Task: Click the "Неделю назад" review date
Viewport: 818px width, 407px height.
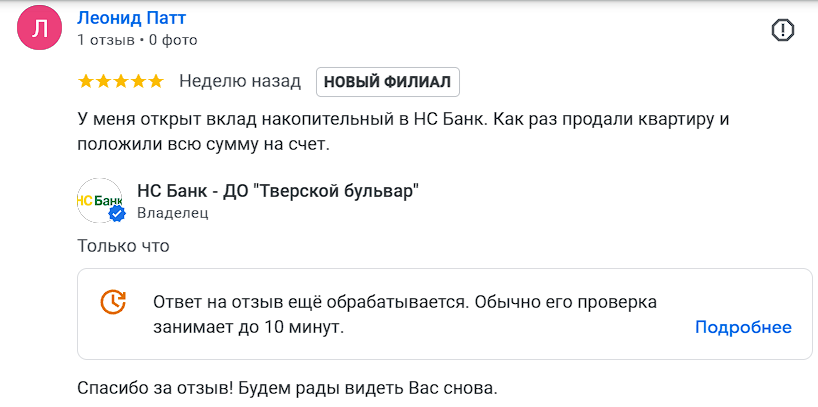Action: 240,81
